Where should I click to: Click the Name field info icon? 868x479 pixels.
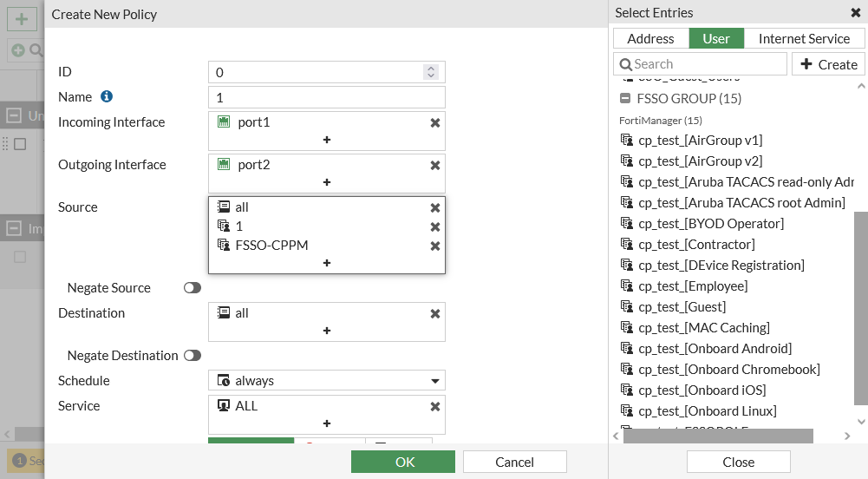pos(107,96)
